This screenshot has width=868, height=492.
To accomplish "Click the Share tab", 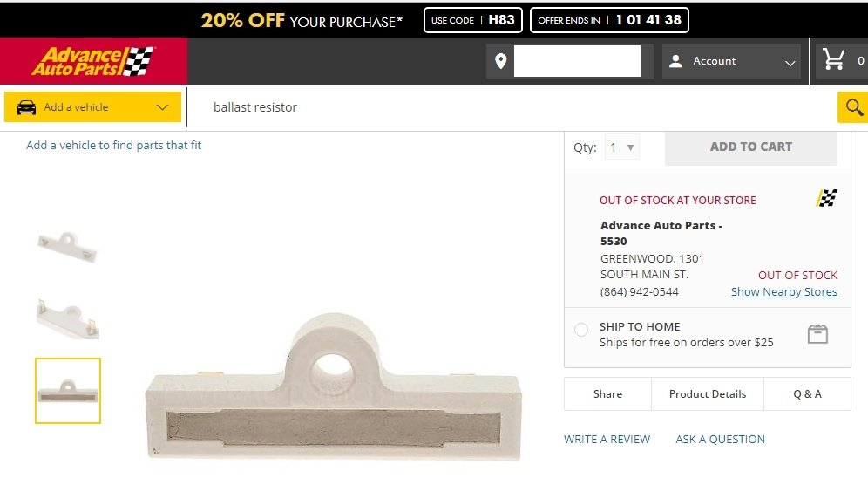I will [x=607, y=394].
